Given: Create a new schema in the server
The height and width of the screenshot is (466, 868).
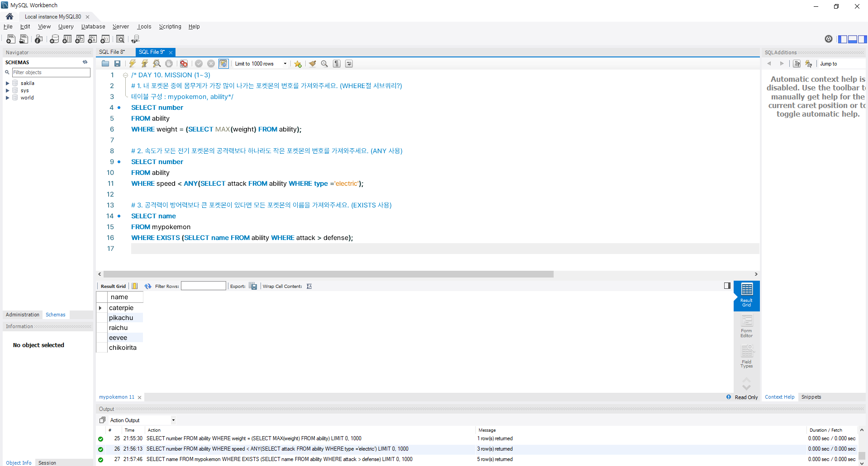Looking at the screenshot, I should click(x=54, y=39).
